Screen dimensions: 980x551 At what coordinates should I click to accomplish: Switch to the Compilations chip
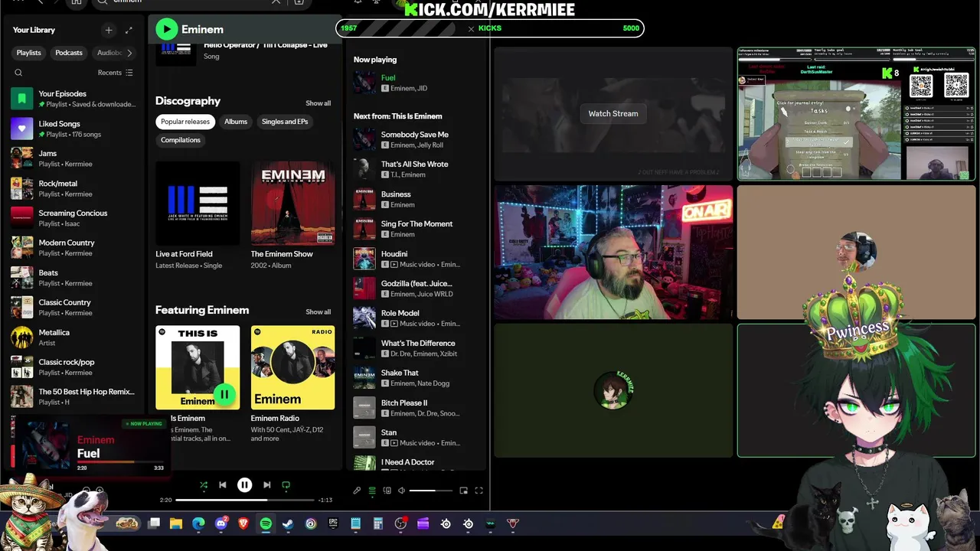[181, 140]
